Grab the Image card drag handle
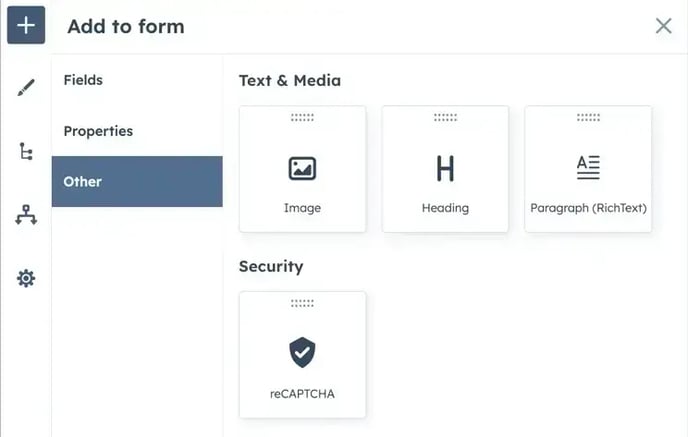688x437 pixels. click(302, 117)
